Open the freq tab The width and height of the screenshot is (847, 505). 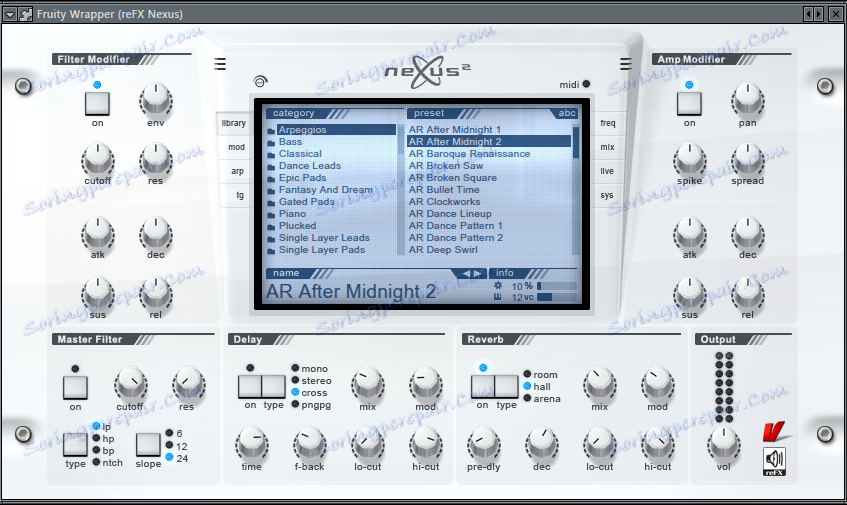click(608, 123)
